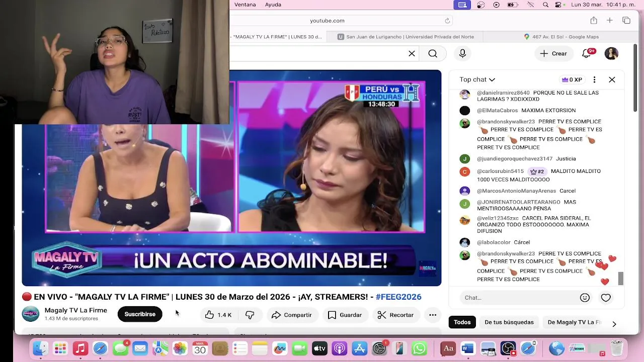The image size is (644, 362).
Task: Show more filter chips with the right arrow
Action: tap(614, 324)
